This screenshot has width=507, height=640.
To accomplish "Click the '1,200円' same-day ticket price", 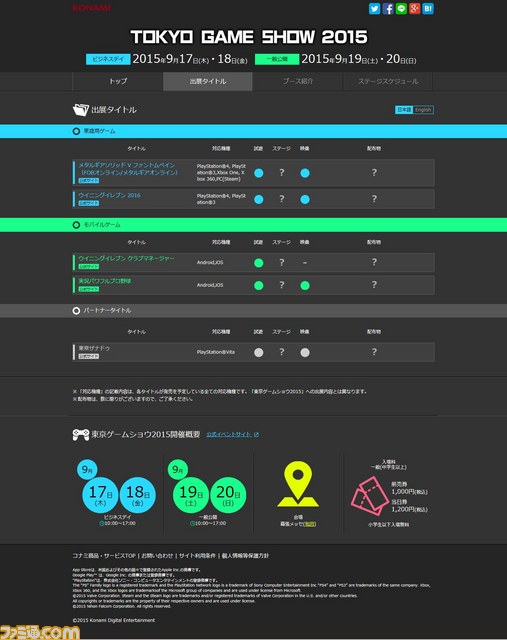I will tap(409, 509).
